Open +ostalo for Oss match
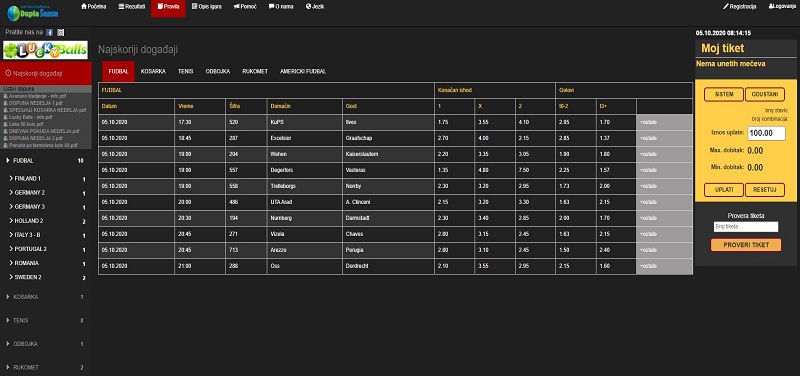 (x=664, y=266)
